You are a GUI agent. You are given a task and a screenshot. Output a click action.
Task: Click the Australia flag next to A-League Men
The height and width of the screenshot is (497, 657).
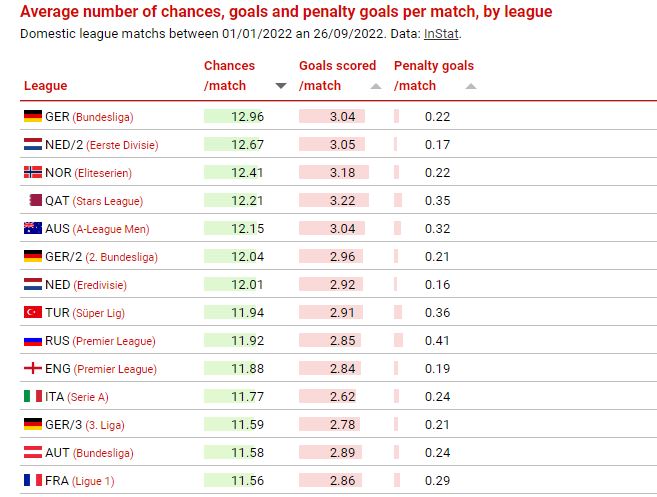32,229
